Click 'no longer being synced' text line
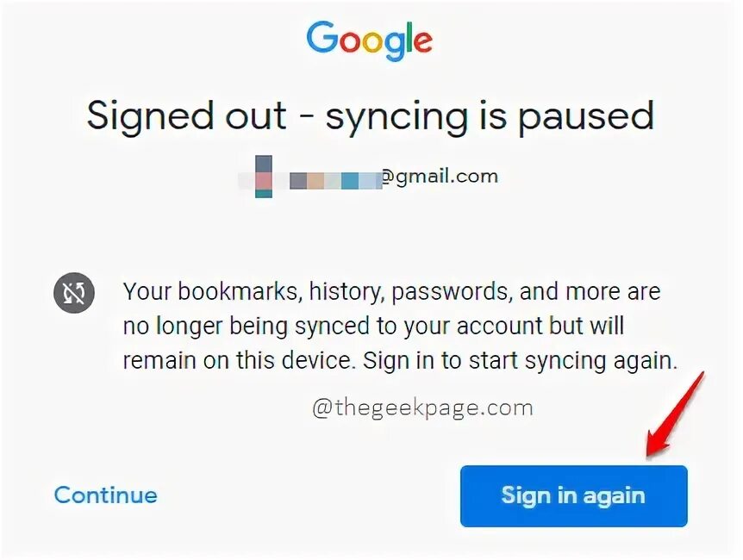This screenshot has width=743, height=560. (x=246, y=327)
